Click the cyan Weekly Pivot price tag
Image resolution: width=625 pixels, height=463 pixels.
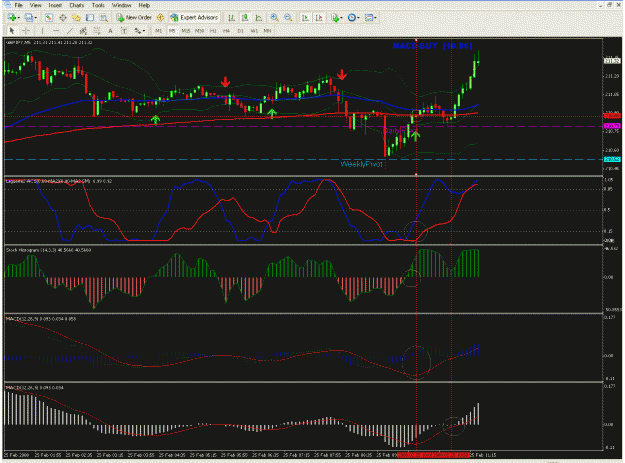point(612,159)
